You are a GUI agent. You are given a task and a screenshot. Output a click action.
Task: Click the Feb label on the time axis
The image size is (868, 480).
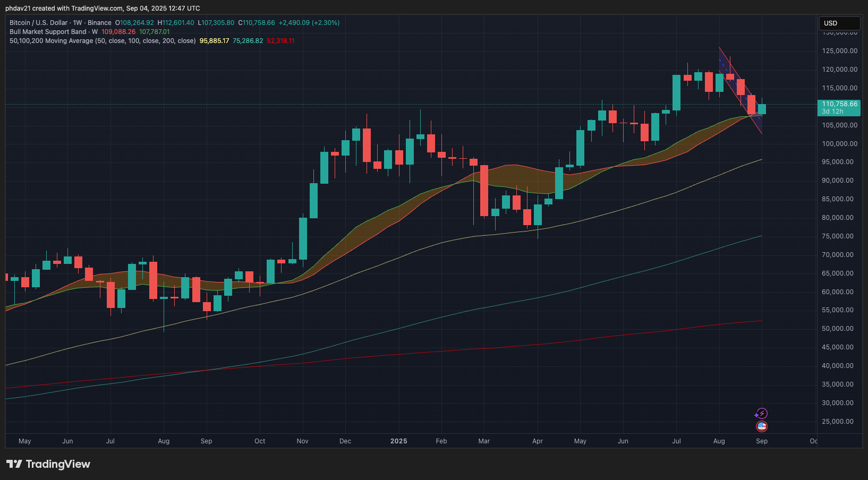coord(441,441)
